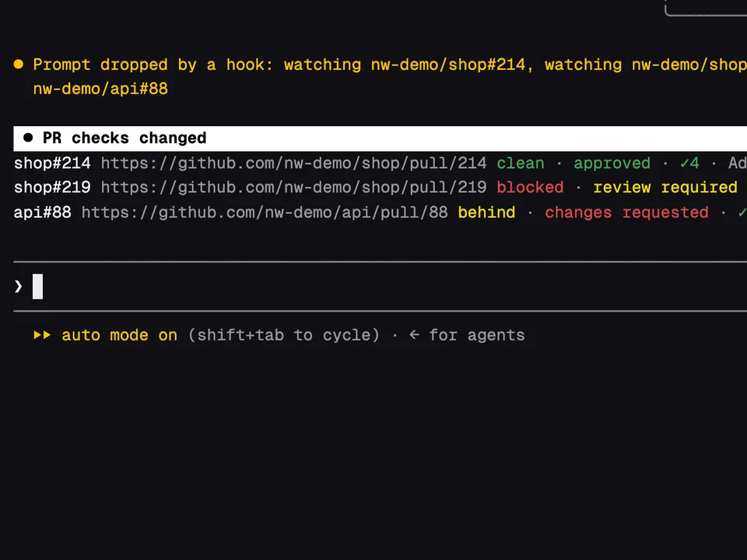Screen dimensions: 747x560
Task: Click the left arrow before 'for agents'
Action: click(415, 335)
